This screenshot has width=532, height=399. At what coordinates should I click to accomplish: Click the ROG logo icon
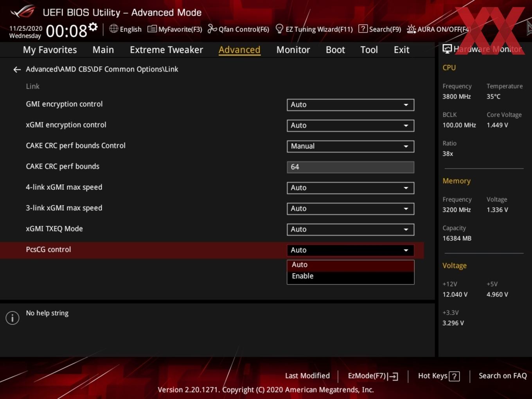click(x=23, y=12)
